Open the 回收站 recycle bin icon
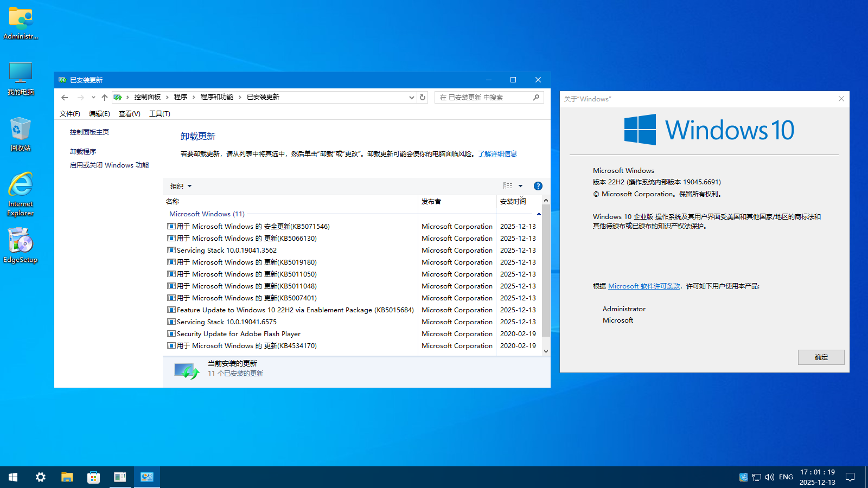 pyautogui.click(x=21, y=134)
